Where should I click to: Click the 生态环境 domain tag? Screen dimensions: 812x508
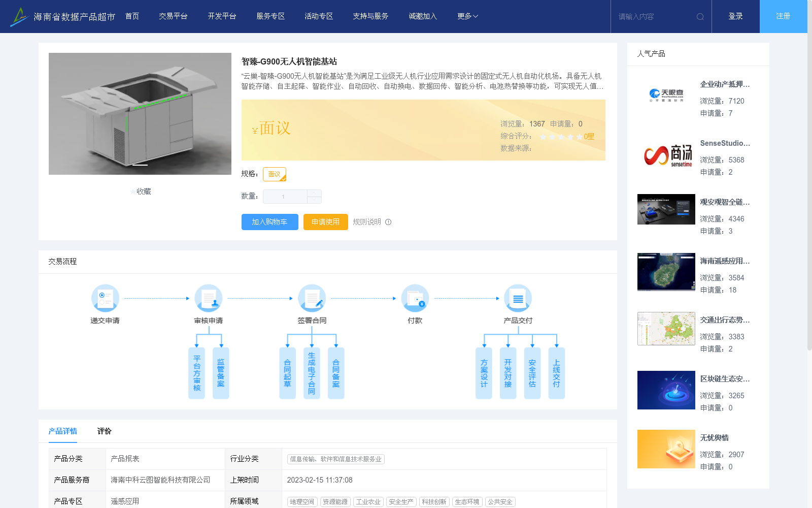pyautogui.click(x=467, y=502)
